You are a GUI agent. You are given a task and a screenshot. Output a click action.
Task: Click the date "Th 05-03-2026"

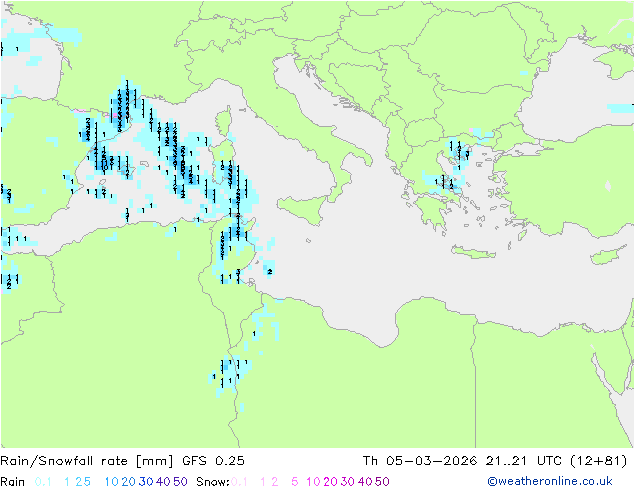(420, 461)
